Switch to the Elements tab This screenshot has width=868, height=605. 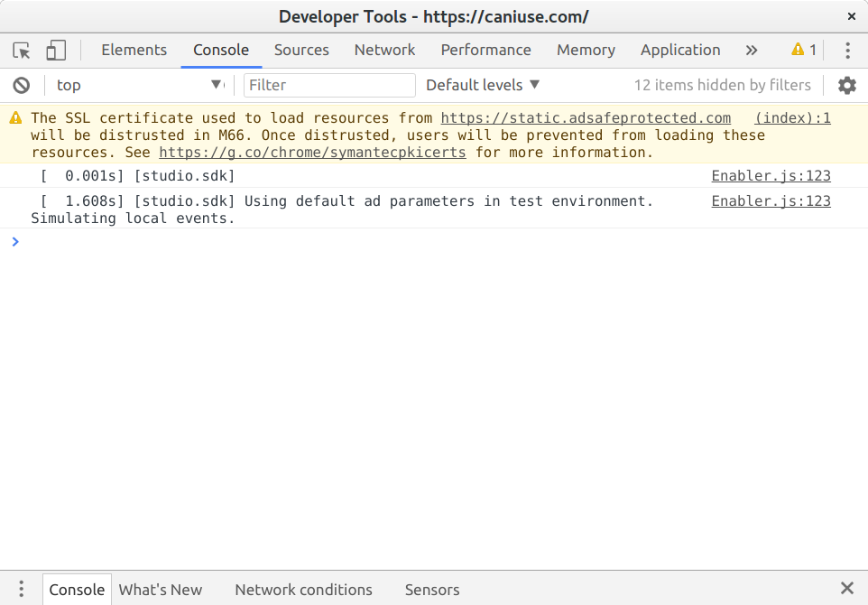tap(134, 51)
